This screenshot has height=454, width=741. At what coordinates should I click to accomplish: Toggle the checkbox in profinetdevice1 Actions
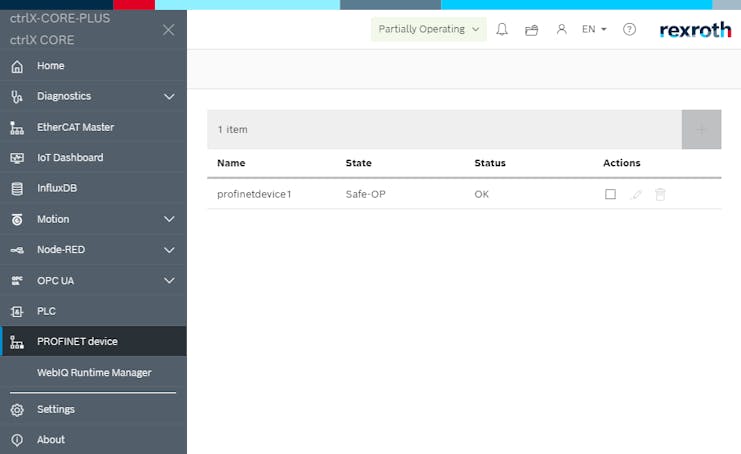point(610,194)
